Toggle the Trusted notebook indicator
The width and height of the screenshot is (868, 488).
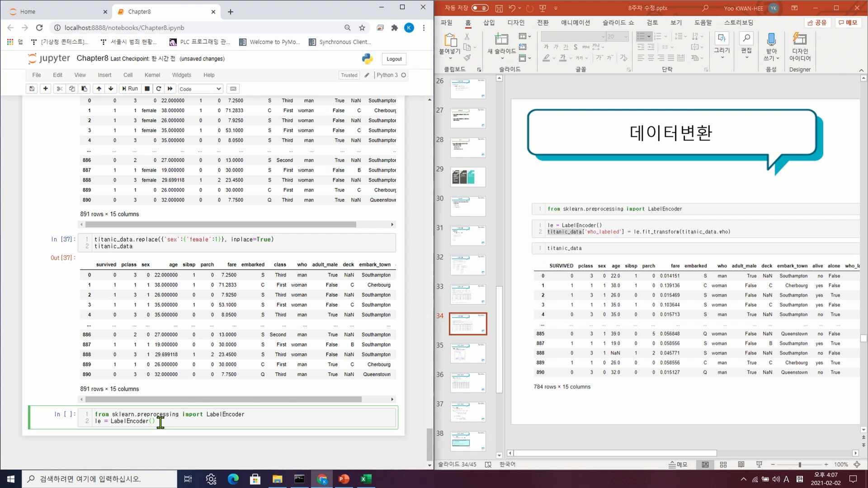349,75
